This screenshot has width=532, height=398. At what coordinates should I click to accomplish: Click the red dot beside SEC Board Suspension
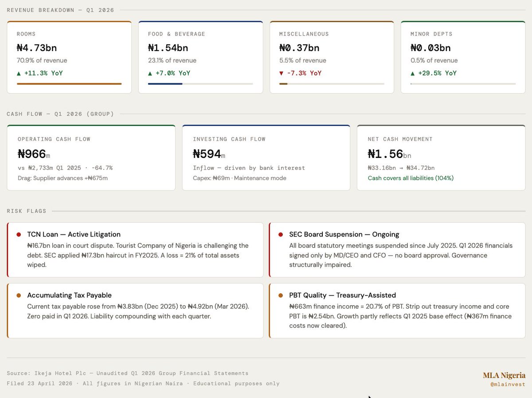click(x=281, y=234)
